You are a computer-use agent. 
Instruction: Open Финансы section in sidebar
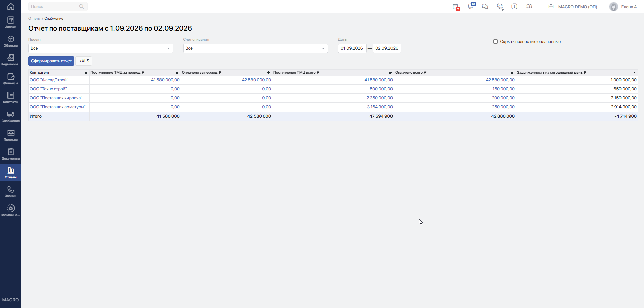point(11,79)
